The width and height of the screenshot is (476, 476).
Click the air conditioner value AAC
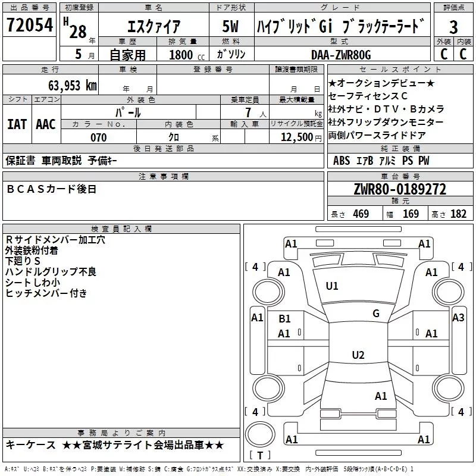tap(46, 124)
